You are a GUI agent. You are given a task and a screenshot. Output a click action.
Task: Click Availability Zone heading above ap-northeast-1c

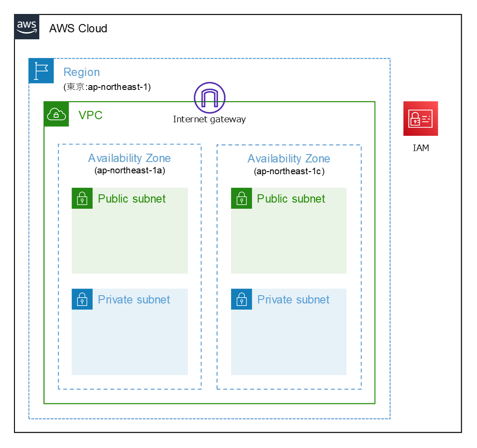pos(289,159)
